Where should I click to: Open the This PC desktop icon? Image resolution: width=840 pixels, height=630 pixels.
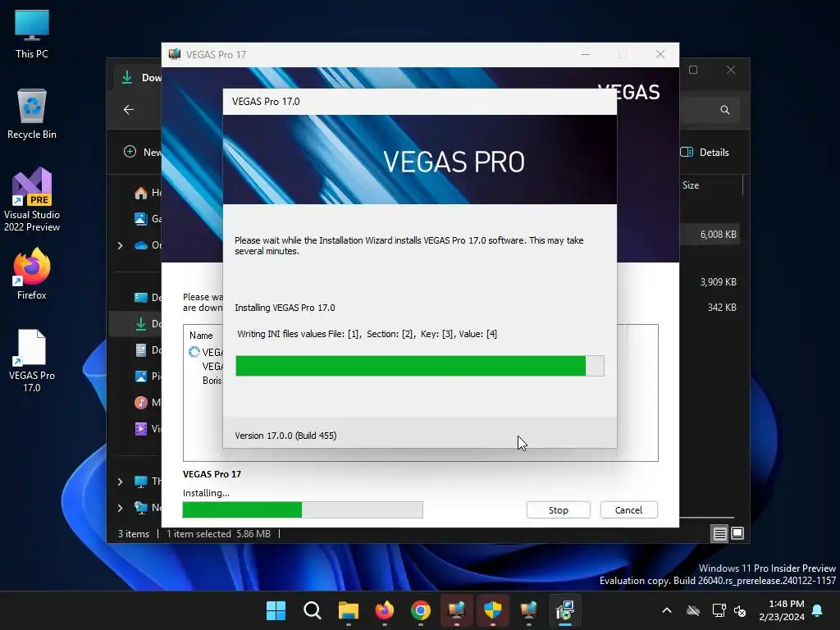32,34
